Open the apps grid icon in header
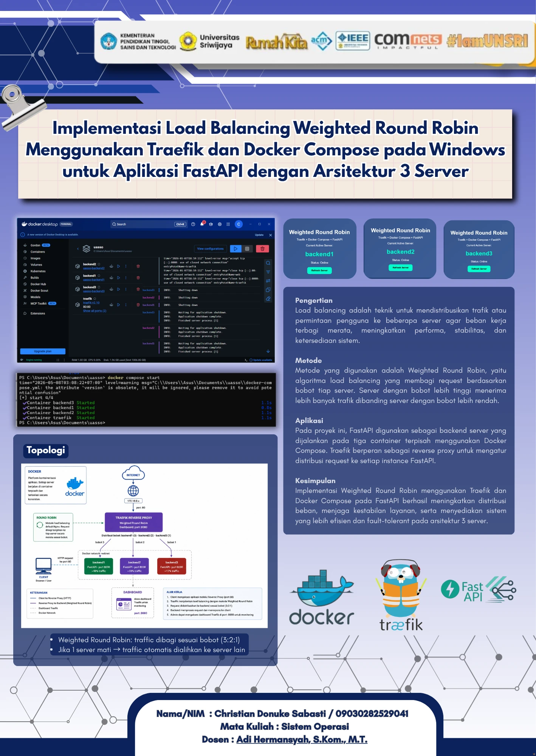This screenshot has width=536, height=756. [x=228, y=224]
